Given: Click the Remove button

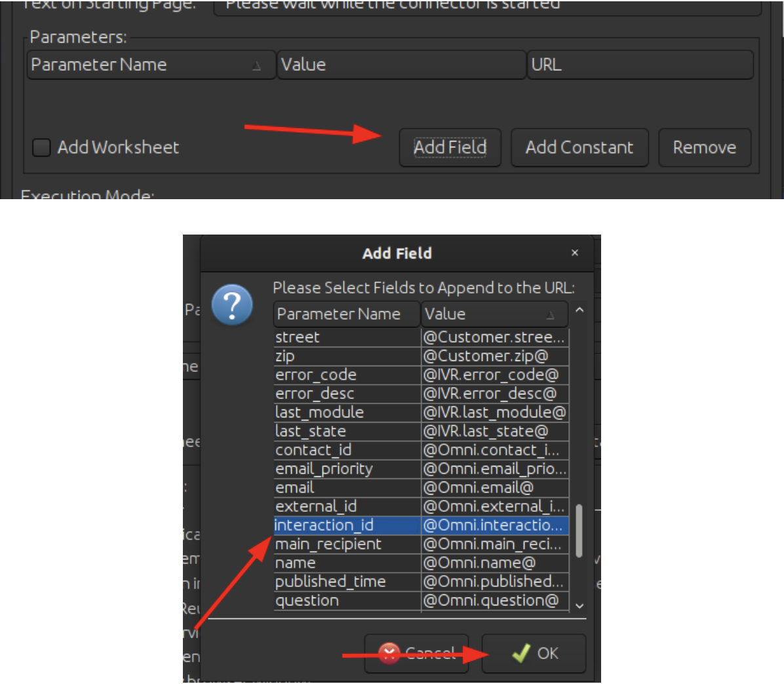Looking at the screenshot, I should (x=705, y=147).
